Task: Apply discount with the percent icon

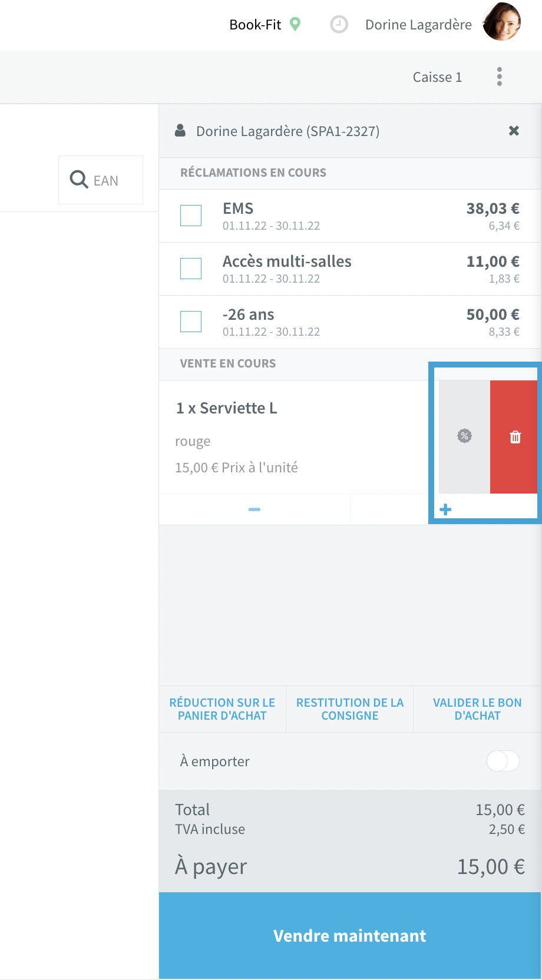Action: (465, 436)
